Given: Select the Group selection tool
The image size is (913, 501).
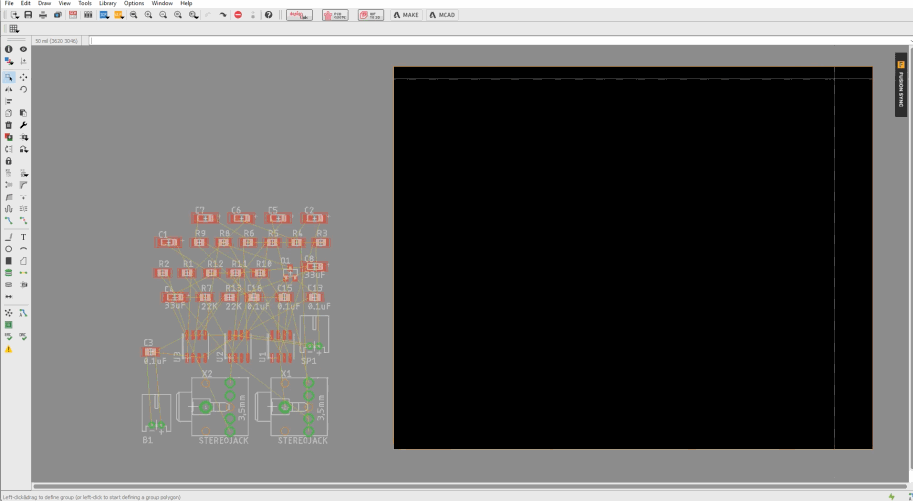Looking at the screenshot, I should coord(8,77).
